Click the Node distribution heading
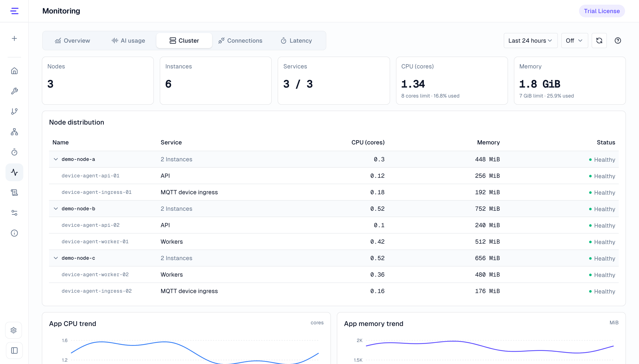 pos(76,122)
